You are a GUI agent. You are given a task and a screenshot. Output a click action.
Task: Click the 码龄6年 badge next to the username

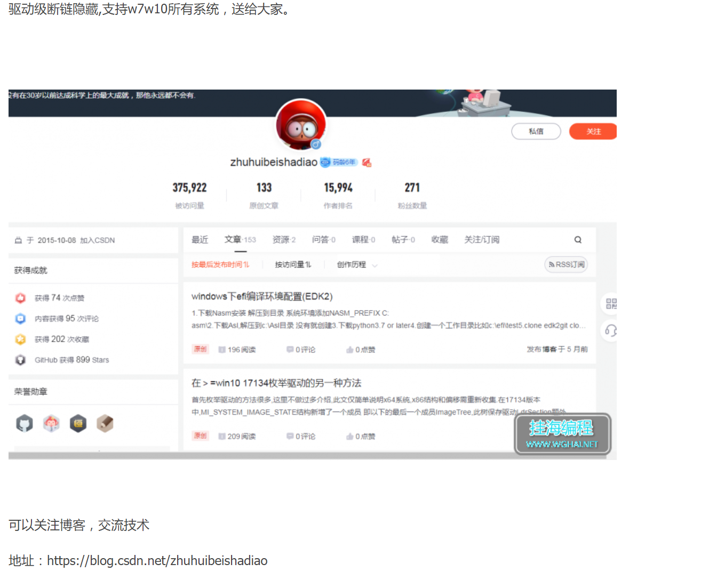tap(338, 162)
